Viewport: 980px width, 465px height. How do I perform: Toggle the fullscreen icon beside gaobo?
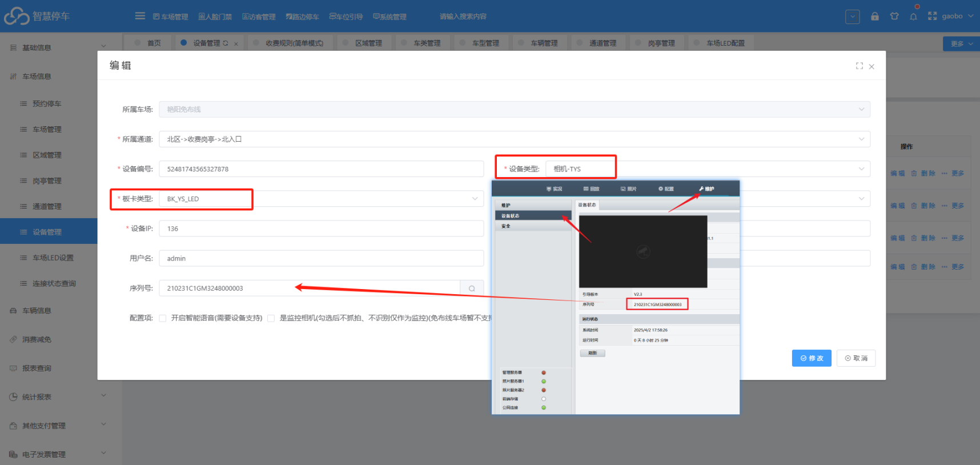(x=932, y=16)
